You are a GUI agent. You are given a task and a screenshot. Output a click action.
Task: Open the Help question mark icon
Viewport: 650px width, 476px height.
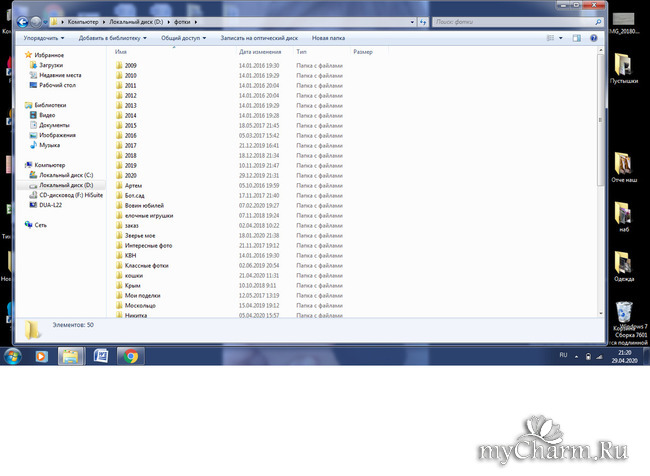point(595,38)
